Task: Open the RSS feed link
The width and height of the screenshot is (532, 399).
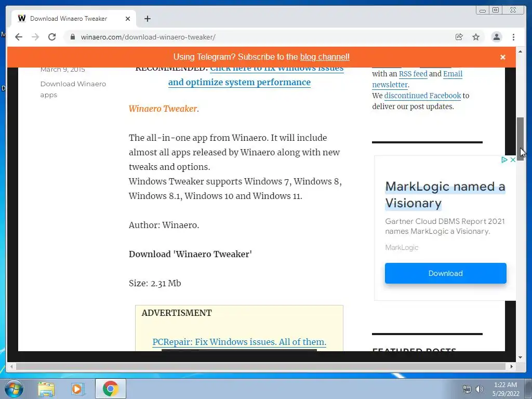Action: pos(413,74)
